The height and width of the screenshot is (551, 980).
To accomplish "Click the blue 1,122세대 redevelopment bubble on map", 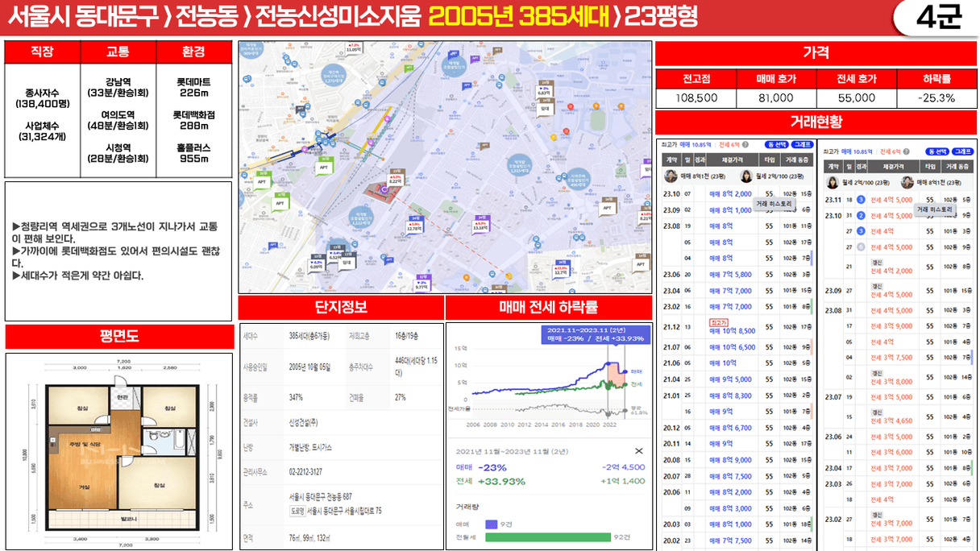I will point(360,217).
